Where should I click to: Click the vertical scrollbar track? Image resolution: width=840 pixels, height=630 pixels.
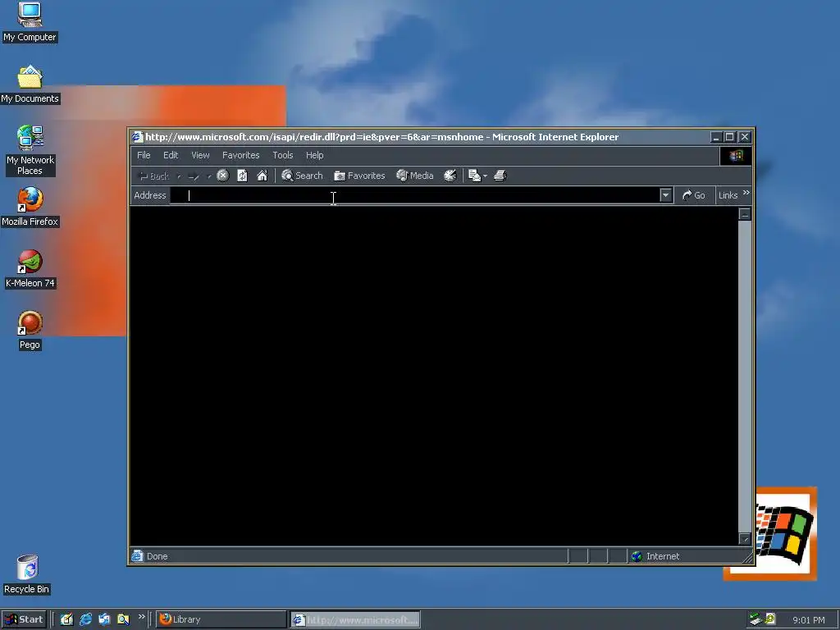coord(745,376)
